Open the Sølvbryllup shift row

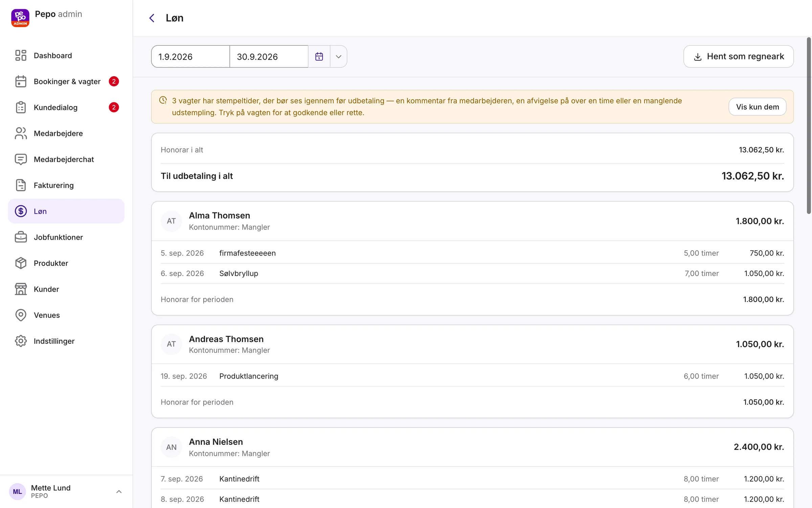point(472,273)
